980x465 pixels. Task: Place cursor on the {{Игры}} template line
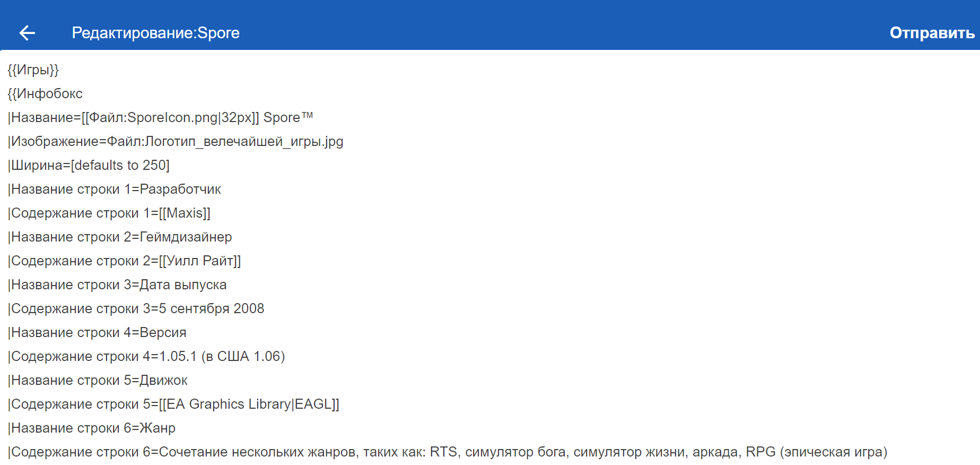coord(33,70)
